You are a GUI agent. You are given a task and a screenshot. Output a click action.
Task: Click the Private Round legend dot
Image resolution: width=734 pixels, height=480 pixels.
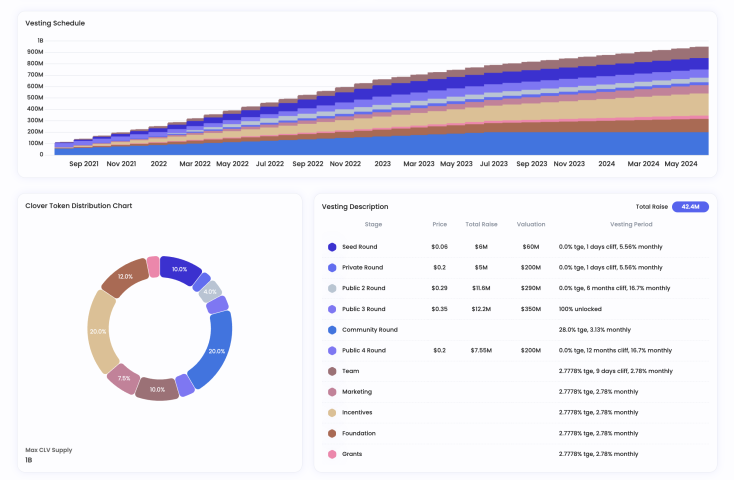[x=332, y=267]
